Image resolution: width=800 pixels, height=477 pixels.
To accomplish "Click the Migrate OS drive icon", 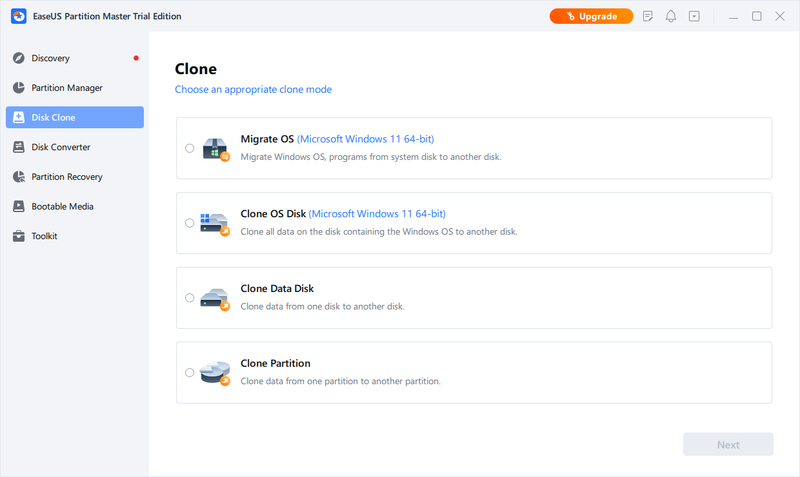I will pos(216,149).
